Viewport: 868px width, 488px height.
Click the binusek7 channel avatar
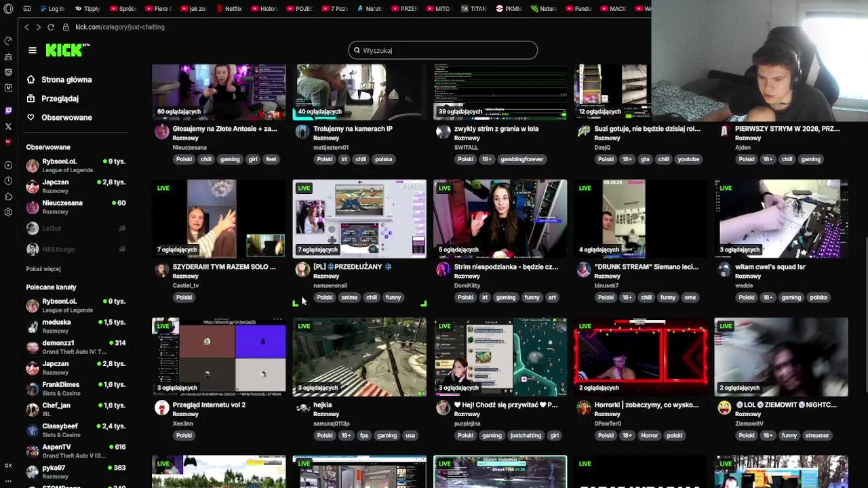[x=583, y=270]
